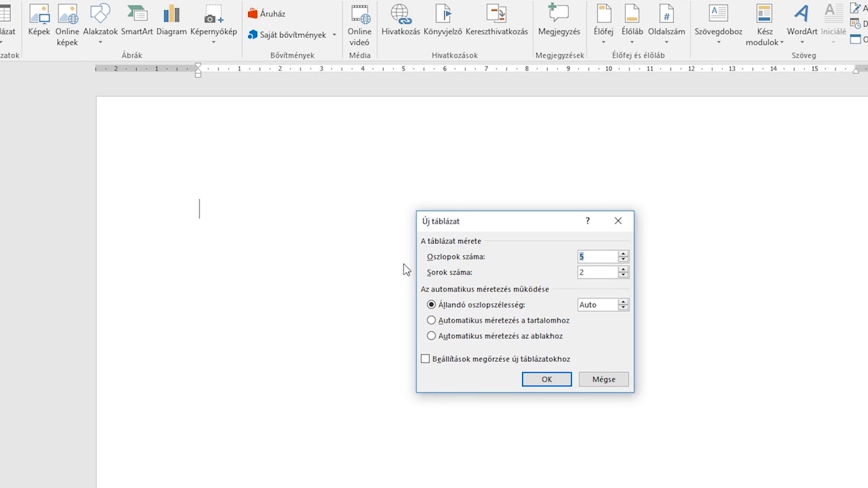Decrease Sorok száma with down arrow
This screenshot has width=868, height=488.
(624, 275)
